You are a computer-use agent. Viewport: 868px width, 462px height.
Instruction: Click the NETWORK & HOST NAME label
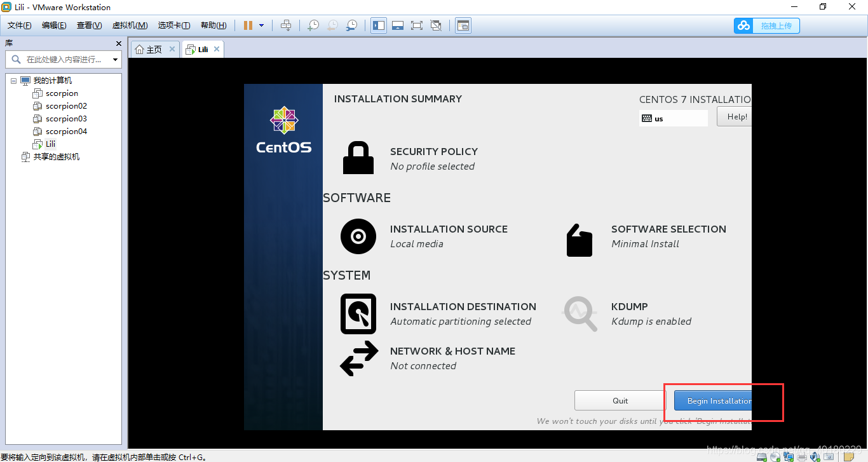tap(452, 351)
